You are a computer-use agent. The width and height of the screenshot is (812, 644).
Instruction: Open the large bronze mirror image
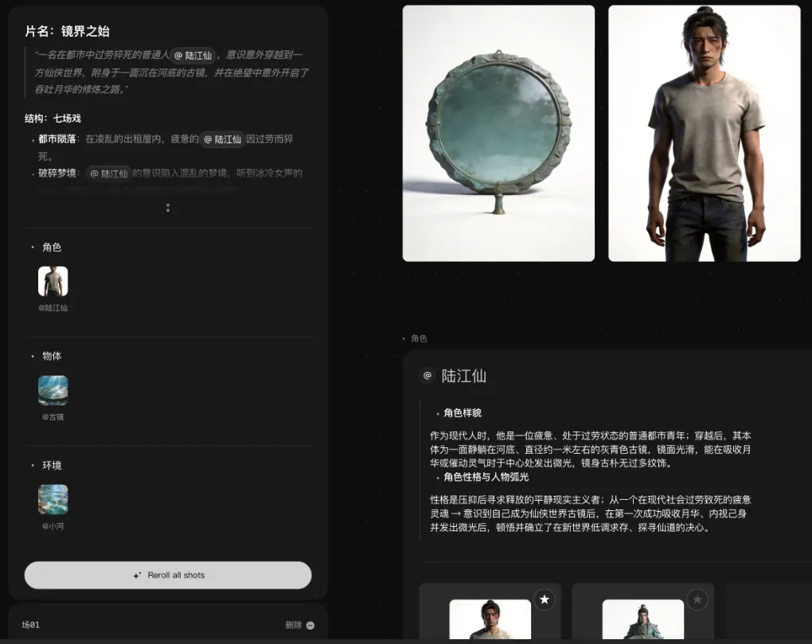click(498, 133)
